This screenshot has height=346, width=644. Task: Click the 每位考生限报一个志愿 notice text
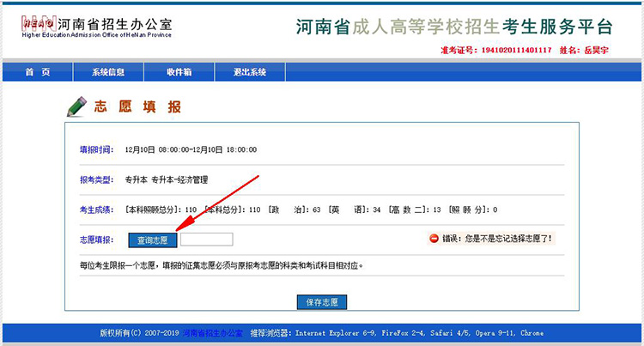pyautogui.click(x=221, y=266)
